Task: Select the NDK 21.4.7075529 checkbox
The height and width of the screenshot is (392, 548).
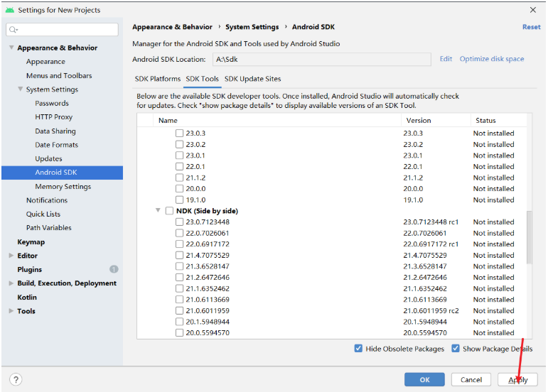Action: [x=179, y=255]
